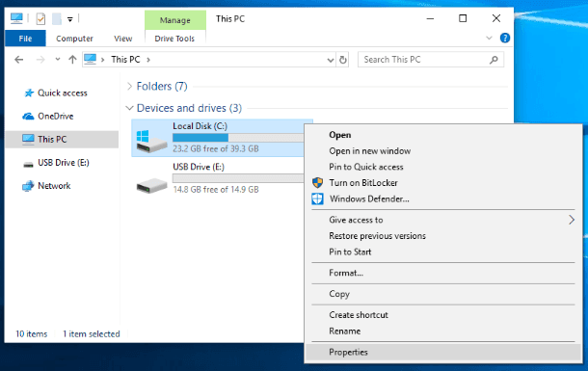
Task: Click the 1 item selected status text
Action: click(92, 333)
